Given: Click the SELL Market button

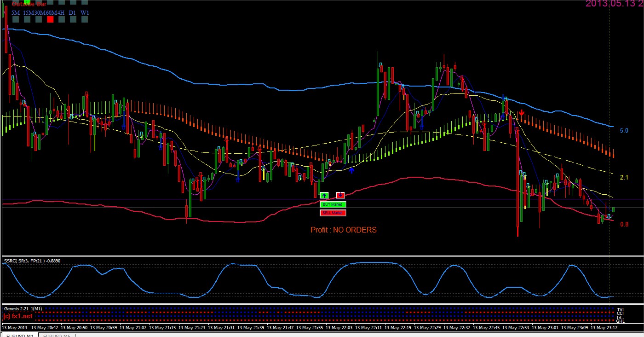Looking at the screenshot, I should coord(333,213).
